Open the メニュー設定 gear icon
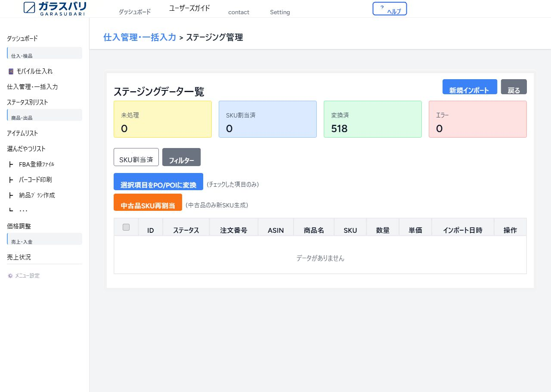 [10, 275]
